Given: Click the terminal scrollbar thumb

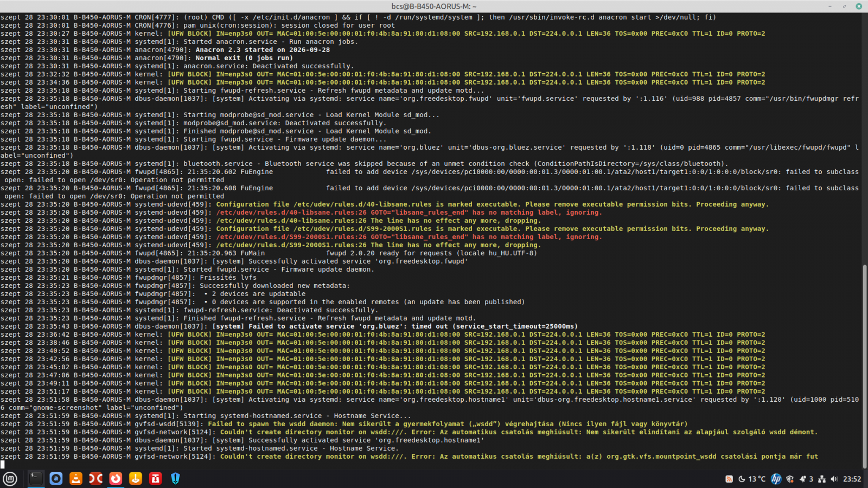Looking at the screenshot, I should 865,366.
